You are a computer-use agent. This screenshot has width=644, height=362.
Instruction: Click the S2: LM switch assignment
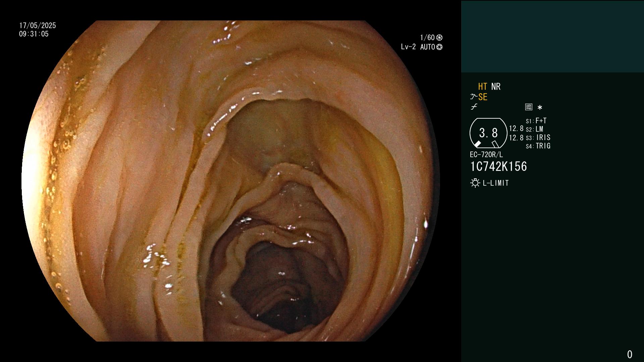tap(535, 129)
